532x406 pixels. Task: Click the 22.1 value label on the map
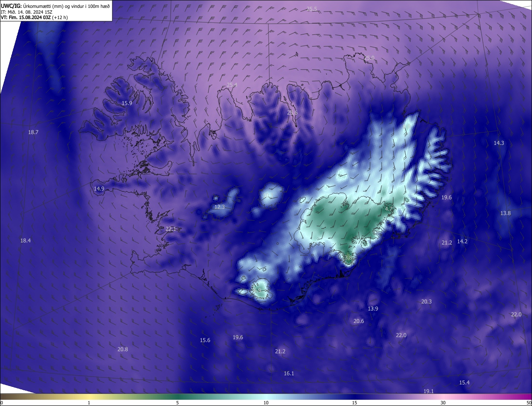[x=171, y=229]
